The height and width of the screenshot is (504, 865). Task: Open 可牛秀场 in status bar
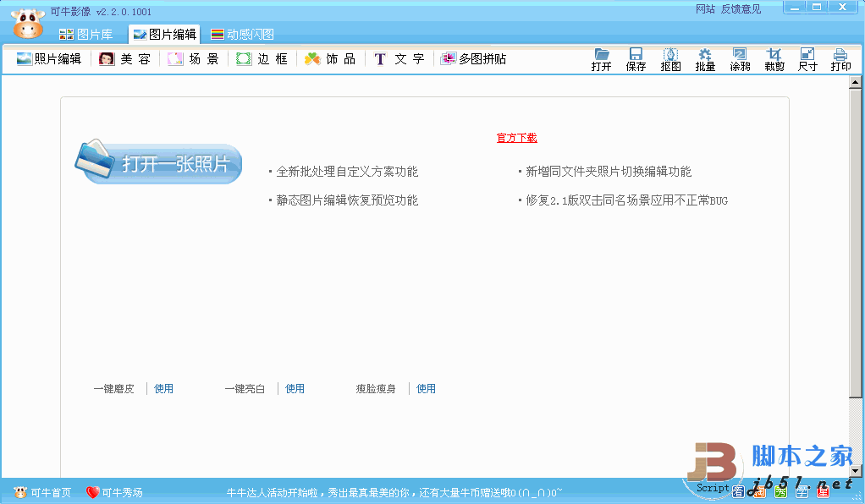point(115,492)
